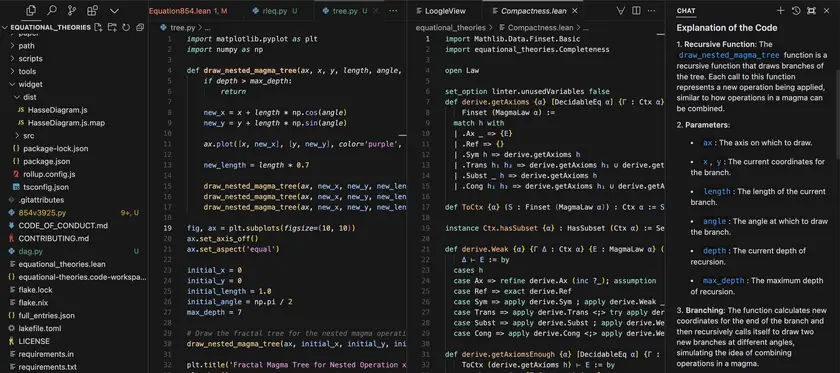Open requirements.in file
The width and height of the screenshot is (840, 373).
click(x=74, y=355)
